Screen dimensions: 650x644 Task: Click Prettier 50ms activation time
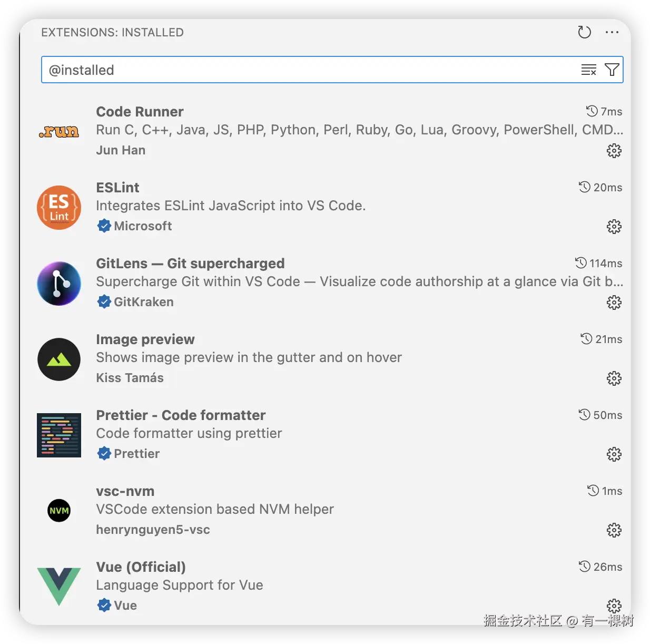(600, 415)
